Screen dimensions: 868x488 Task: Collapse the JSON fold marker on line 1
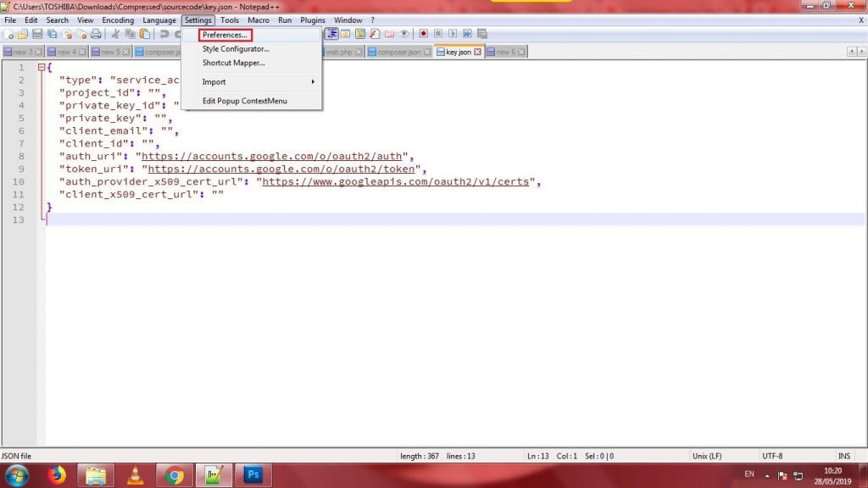(42, 67)
